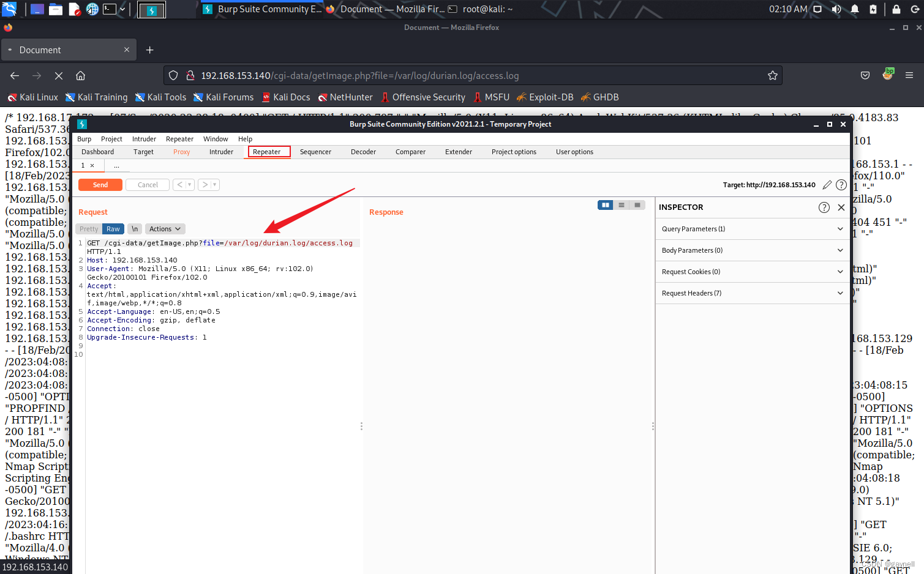Toggle non-printing characters \n button
Viewport: 924px width, 574px height.
pyautogui.click(x=135, y=229)
